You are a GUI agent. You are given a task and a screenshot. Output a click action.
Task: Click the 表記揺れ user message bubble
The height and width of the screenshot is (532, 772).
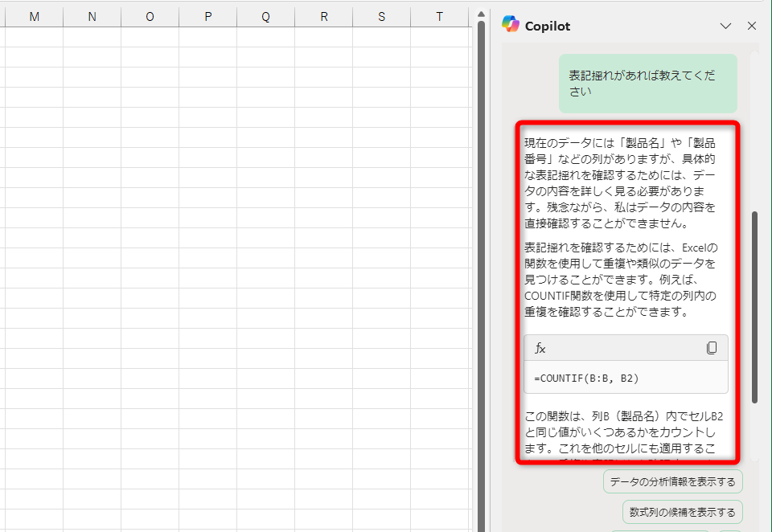coord(647,83)
